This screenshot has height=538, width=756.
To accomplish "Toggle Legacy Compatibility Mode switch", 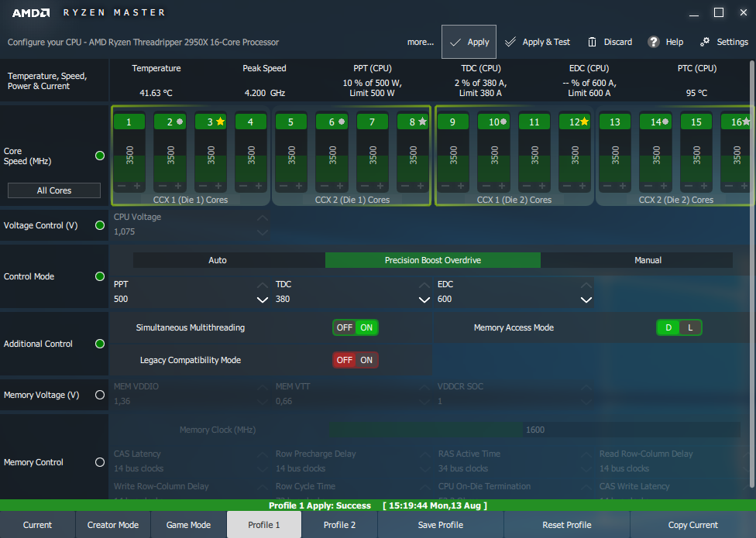I will [x=356, y=360].
